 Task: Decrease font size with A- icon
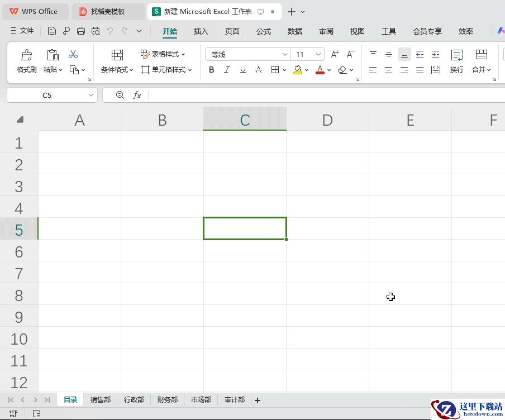pyautogui.click(x=350, y=54)
